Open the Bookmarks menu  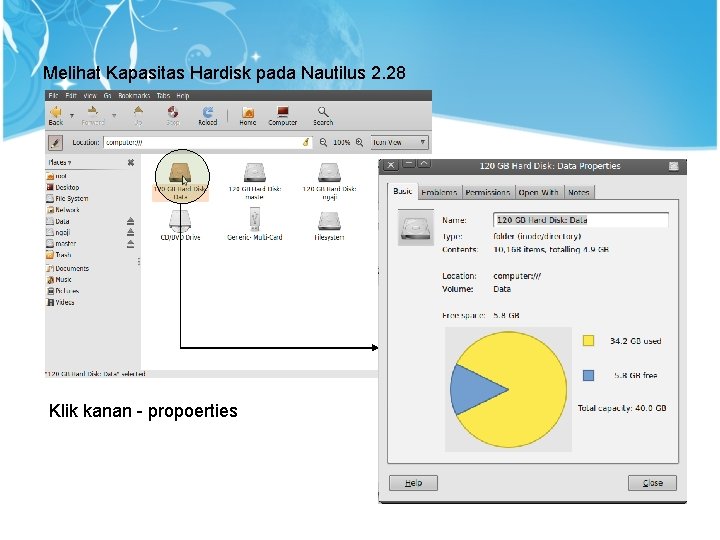pyautogui.click(x=134, y=96)
